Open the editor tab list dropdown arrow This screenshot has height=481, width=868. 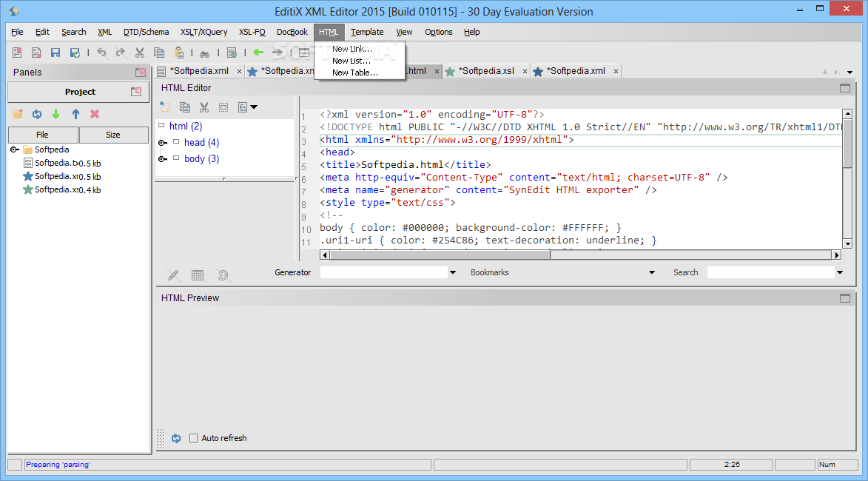[x=850, y=73]
